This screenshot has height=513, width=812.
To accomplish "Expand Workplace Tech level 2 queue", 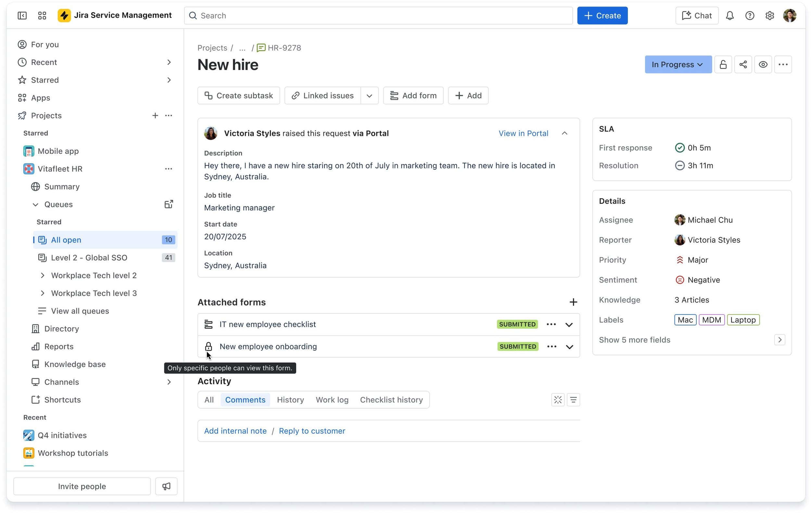I will (43, 275).
